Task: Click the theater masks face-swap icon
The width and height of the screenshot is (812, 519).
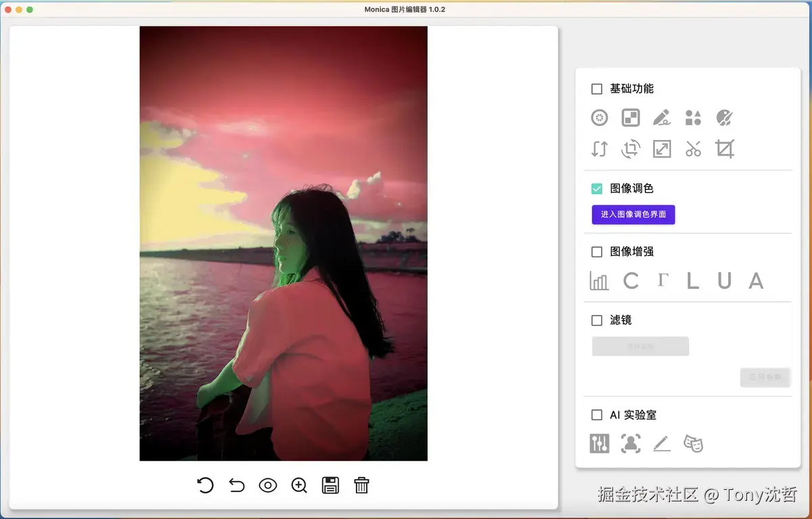Action: click(x=694, y=444)
